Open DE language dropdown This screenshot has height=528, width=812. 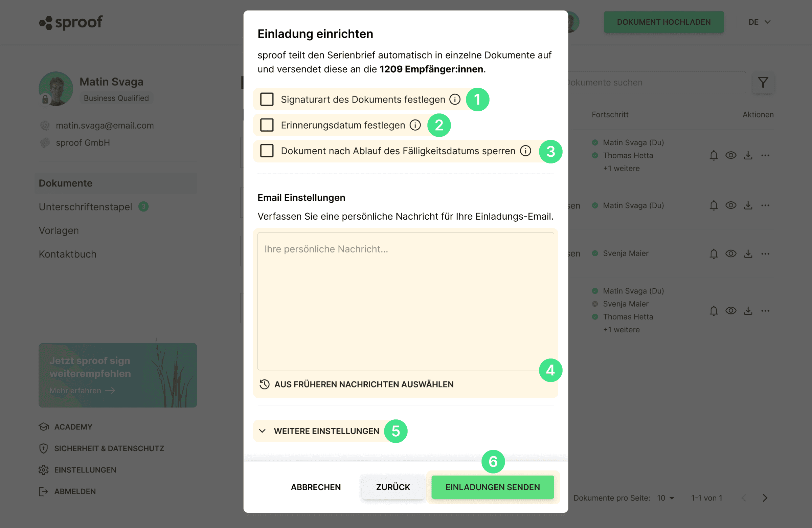(759, 22)
